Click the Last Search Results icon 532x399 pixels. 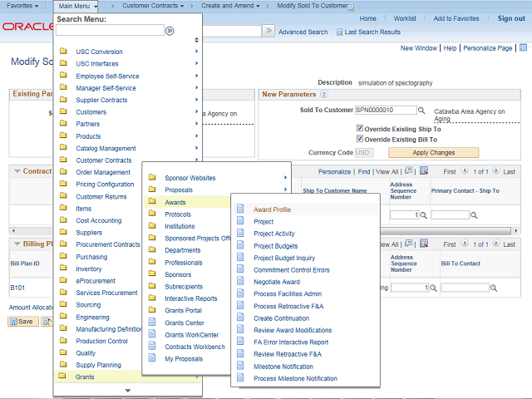click(x=339, y=32)
